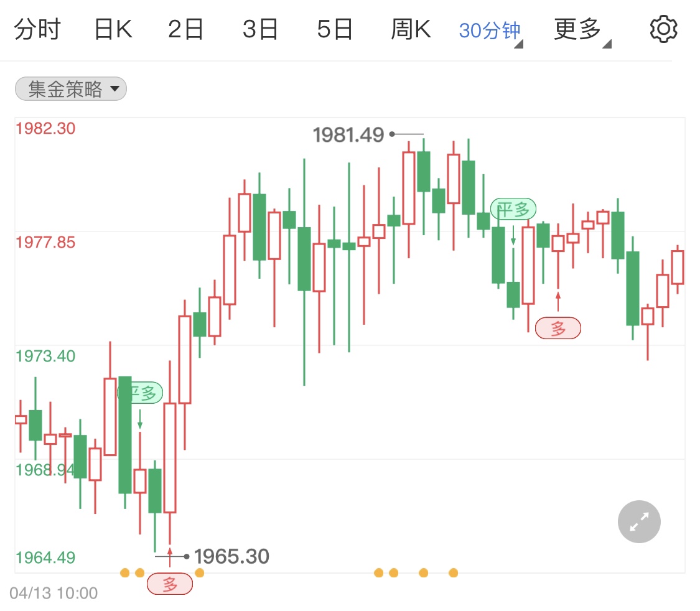Tap the first orange dot on the bottom axis
Screen dimensions: 700x611
point(125,572)
